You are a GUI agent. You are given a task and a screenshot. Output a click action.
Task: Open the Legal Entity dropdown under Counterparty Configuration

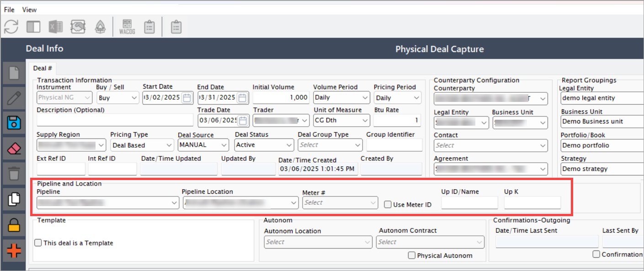point(461,122)
